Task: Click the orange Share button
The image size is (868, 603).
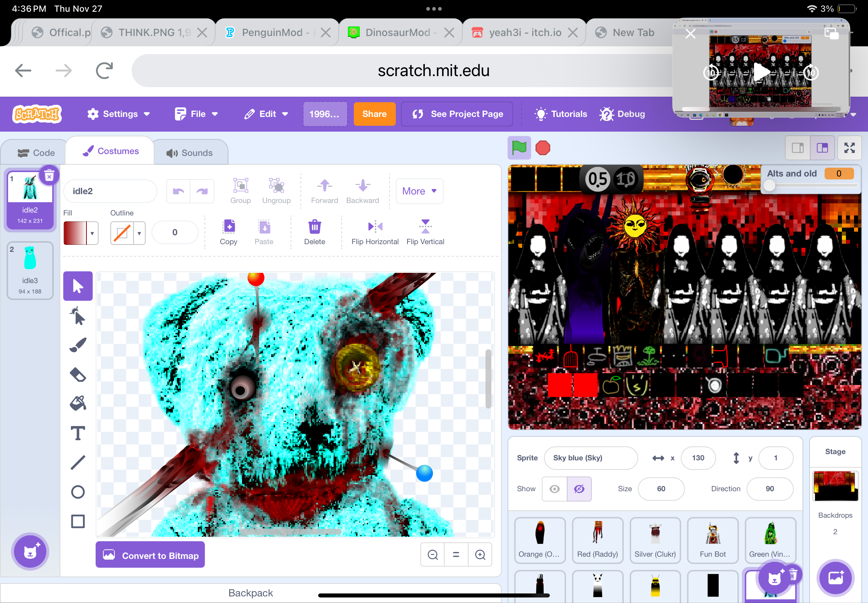Action: click(x=374, y=114)
